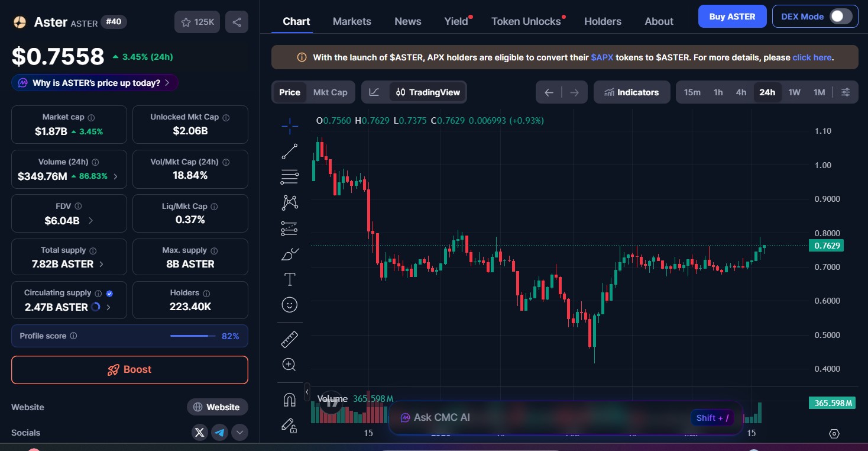This screenshot has height=451, width=868.
Task: Select the trend line drawing tool
Action: coord(290,151)
